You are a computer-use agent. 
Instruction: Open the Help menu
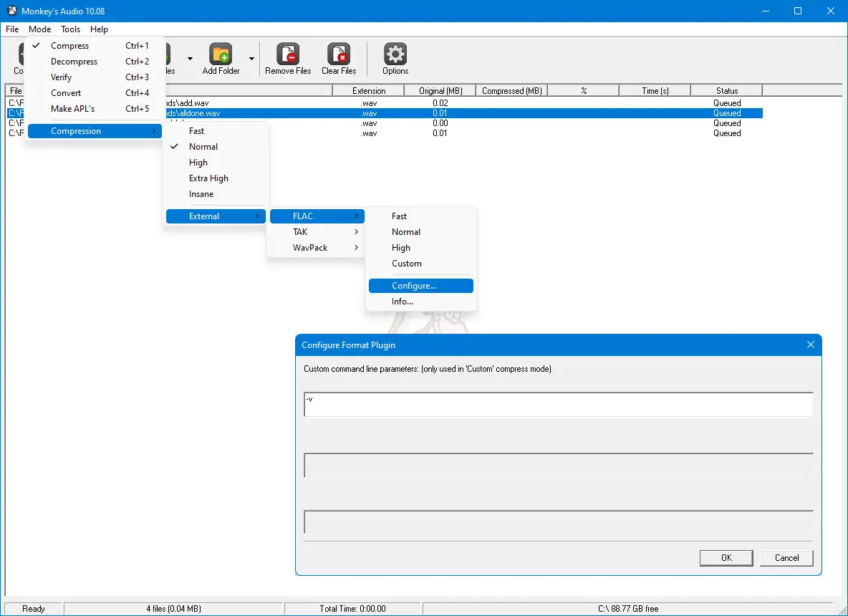[99, 29]
